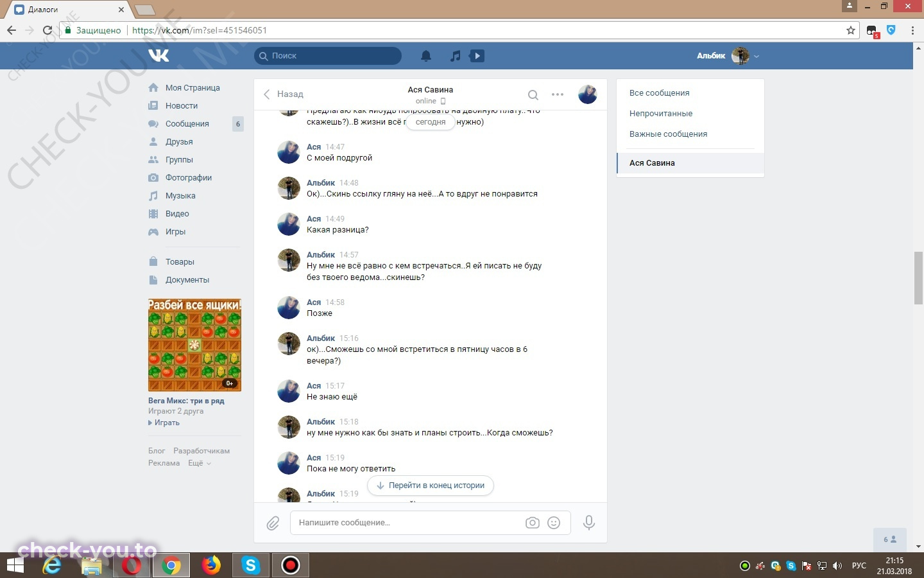Open Документы in sidebar
This screenshot has height=578, width=924.
187,280
